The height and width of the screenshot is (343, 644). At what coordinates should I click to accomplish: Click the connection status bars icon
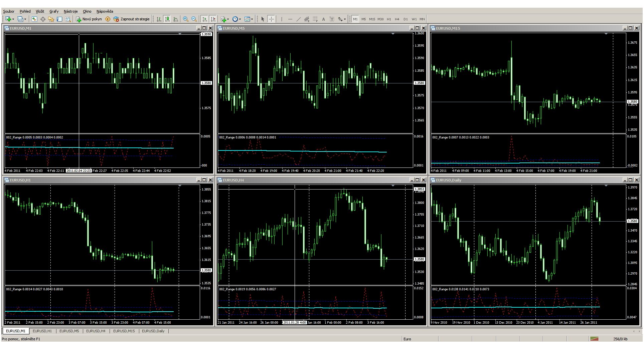pyautogui.click(x=594, y=339)
